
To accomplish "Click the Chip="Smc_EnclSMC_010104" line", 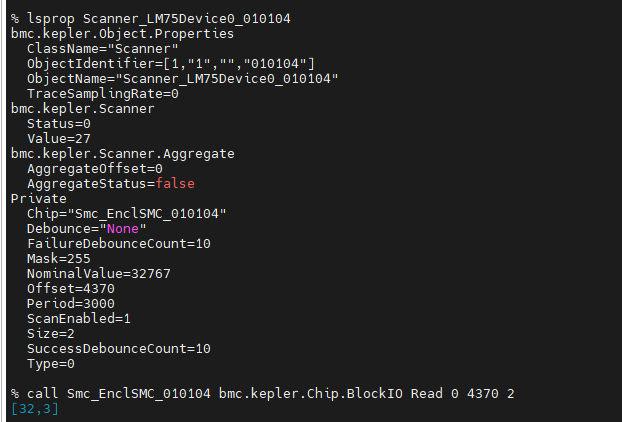I will click(127, 213).
